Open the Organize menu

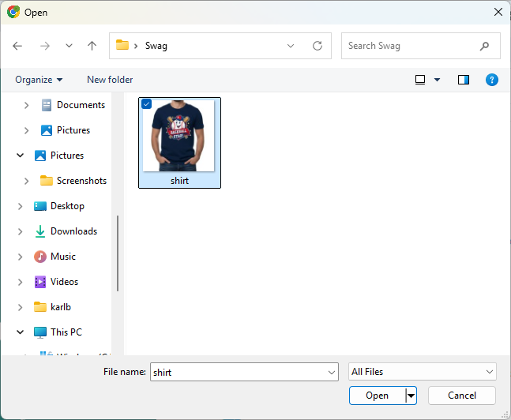coord(39,80)
